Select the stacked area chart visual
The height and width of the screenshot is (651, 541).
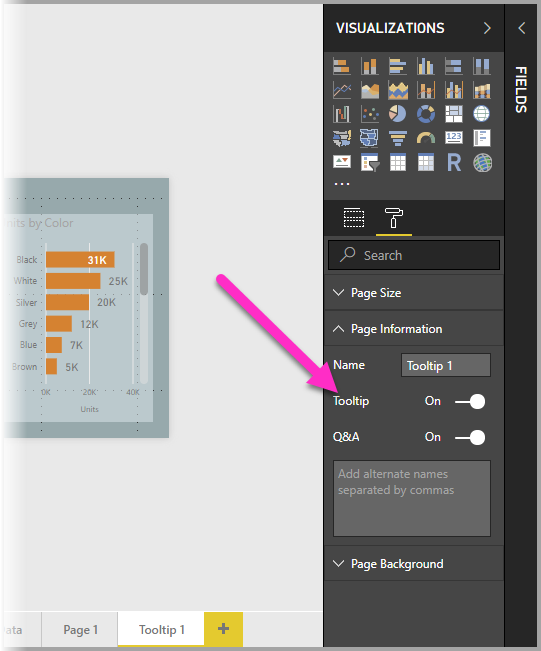click(x=398, y=90)
